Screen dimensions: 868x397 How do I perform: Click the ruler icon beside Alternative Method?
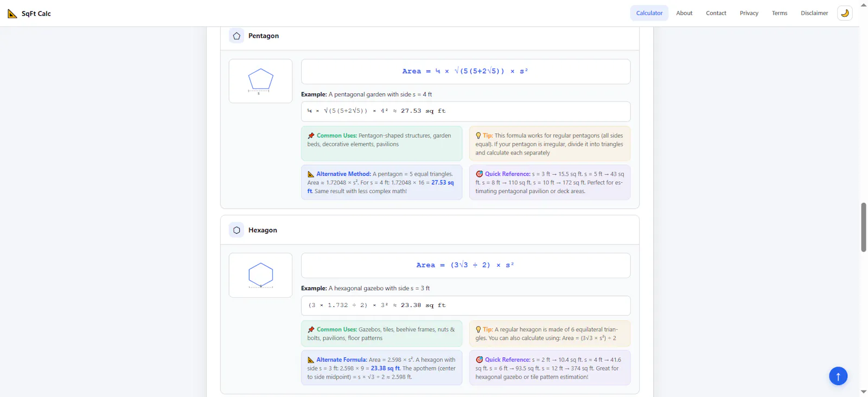[311, 174]
